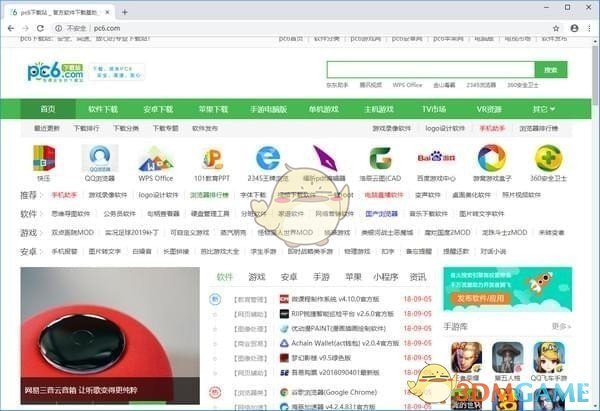Select 首页 in the green navigation bar
The image size is (600, 411).
click(x=48, y=109)
